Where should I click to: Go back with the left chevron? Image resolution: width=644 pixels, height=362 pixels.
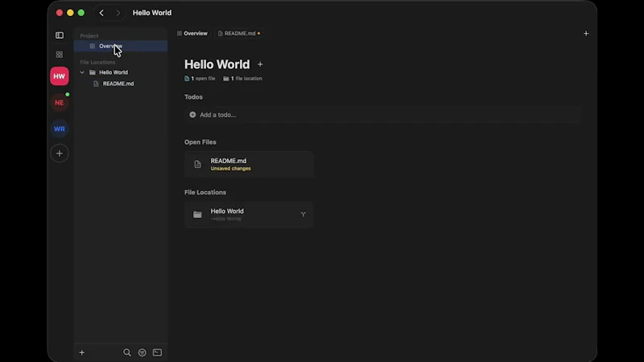click(101, 13)
